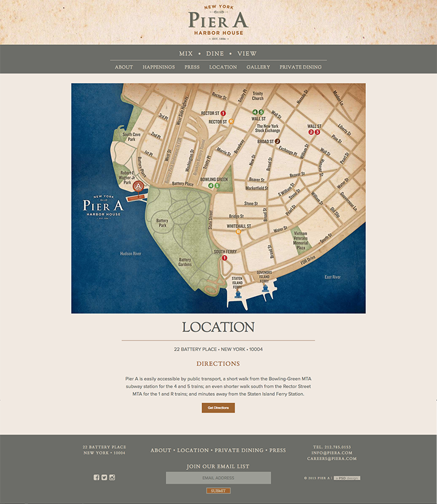Click the East River label on the map
The width and height of the screenshot is (437, 504).
(332, 277)
